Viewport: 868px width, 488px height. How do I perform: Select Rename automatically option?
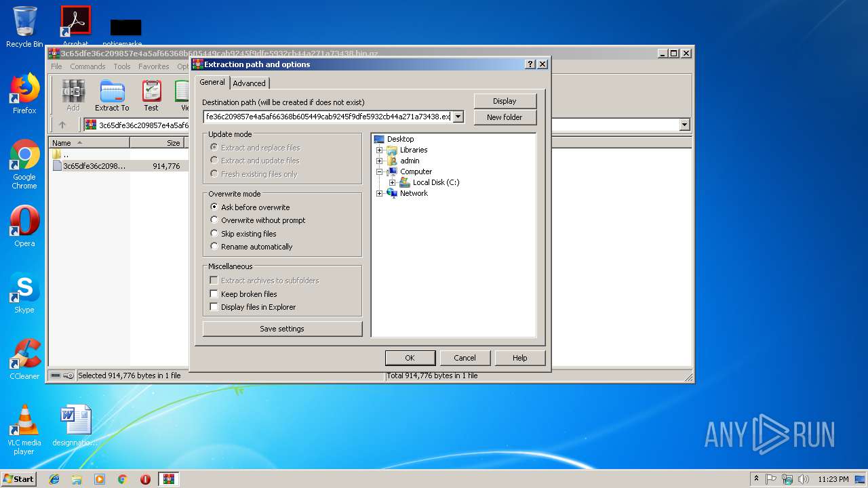214,247
